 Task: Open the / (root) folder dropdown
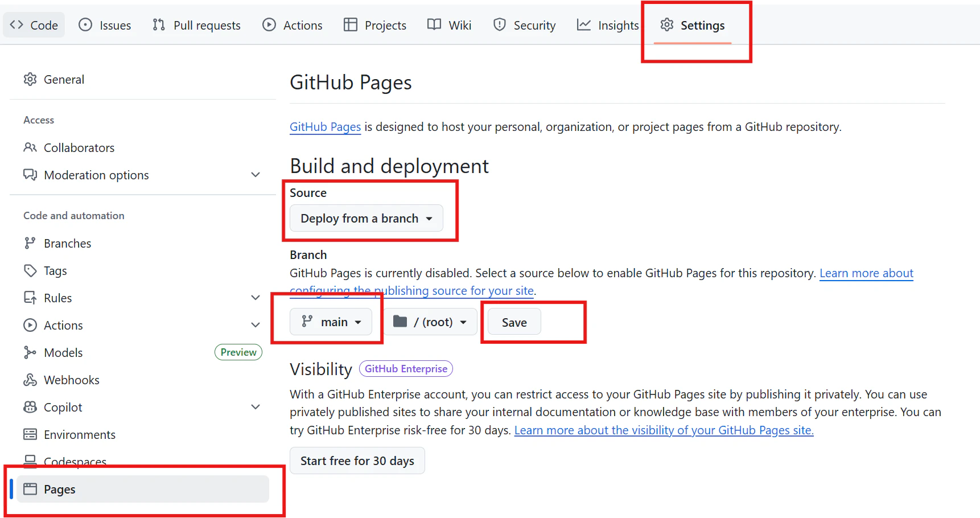point(430,322)
